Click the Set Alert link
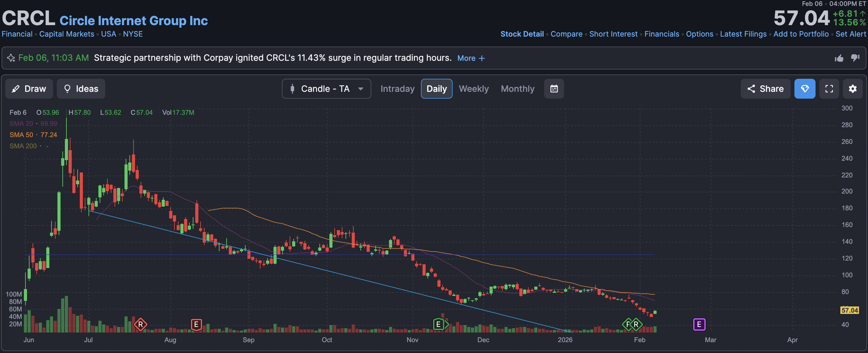The width and height of the screenshot is (868, 353). (x=850, y=34)
